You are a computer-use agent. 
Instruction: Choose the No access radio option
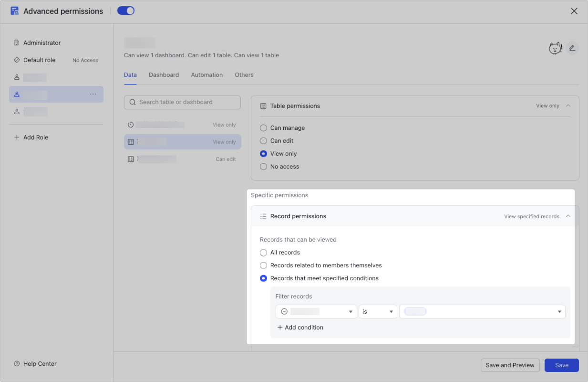click(x=263, y=167)
